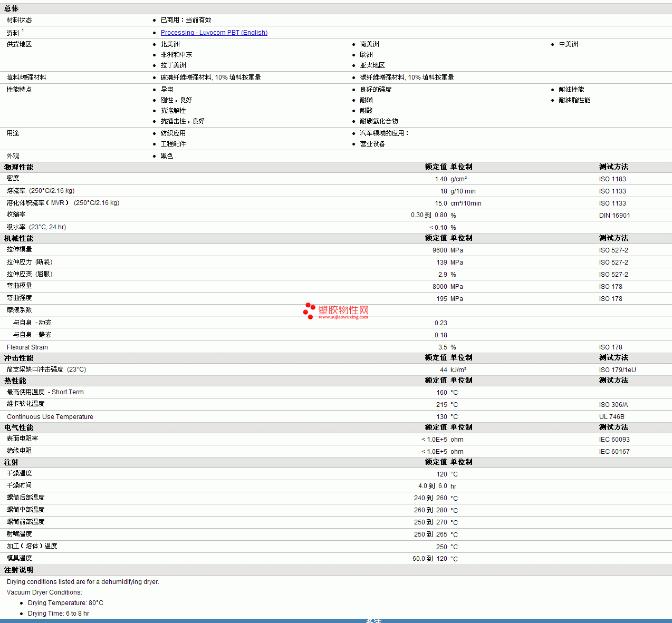
Task: Click the 额定值 column header in 机械性能
Action: [x=436, y=238]
